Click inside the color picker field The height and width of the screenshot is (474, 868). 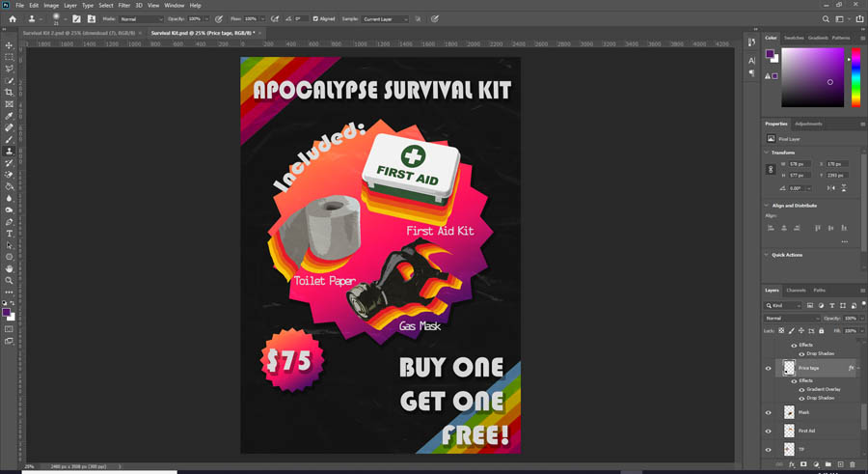pyautogui.click(x=811, y=76)
